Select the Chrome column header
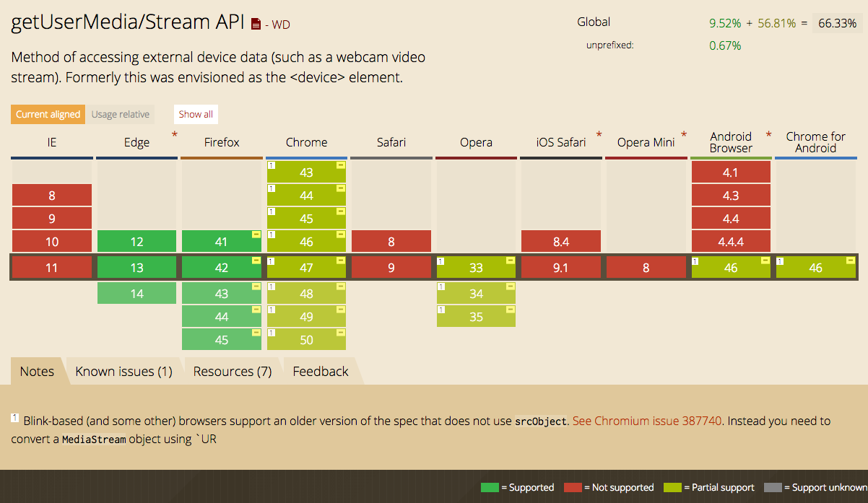868x503 pixels. click(306, 142)
